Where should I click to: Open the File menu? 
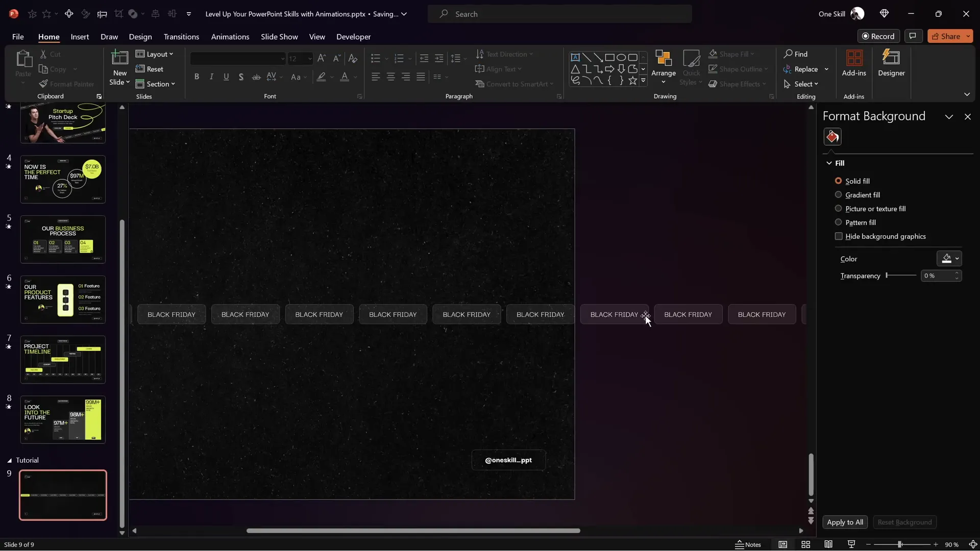18,37
